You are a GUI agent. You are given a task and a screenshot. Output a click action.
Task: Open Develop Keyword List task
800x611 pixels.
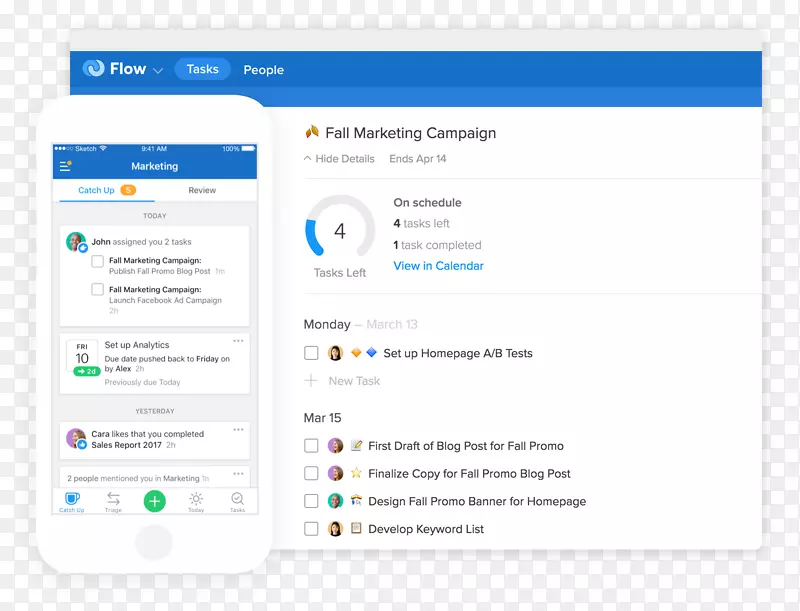point(426,529)
